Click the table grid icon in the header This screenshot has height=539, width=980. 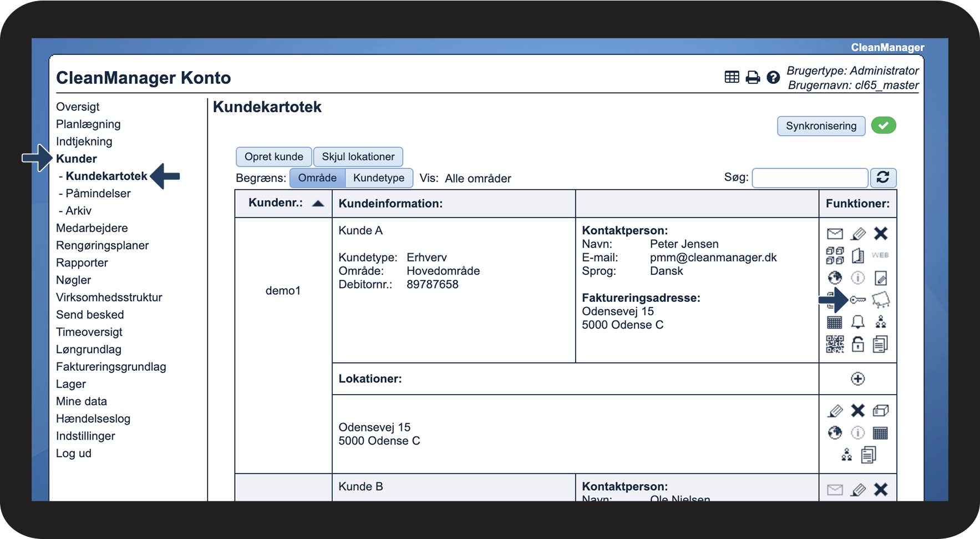tap(732, 77)
